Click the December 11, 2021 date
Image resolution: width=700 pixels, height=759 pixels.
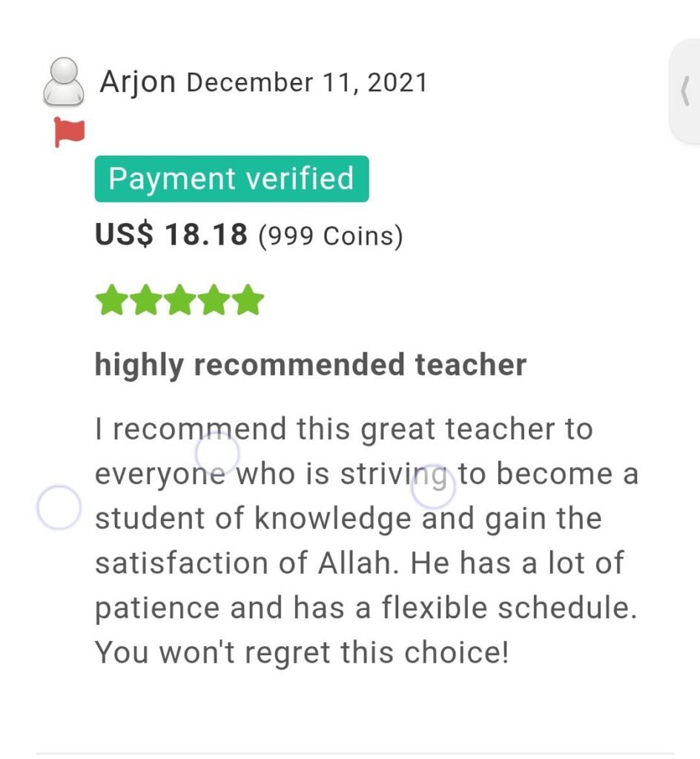pos(307,82)
